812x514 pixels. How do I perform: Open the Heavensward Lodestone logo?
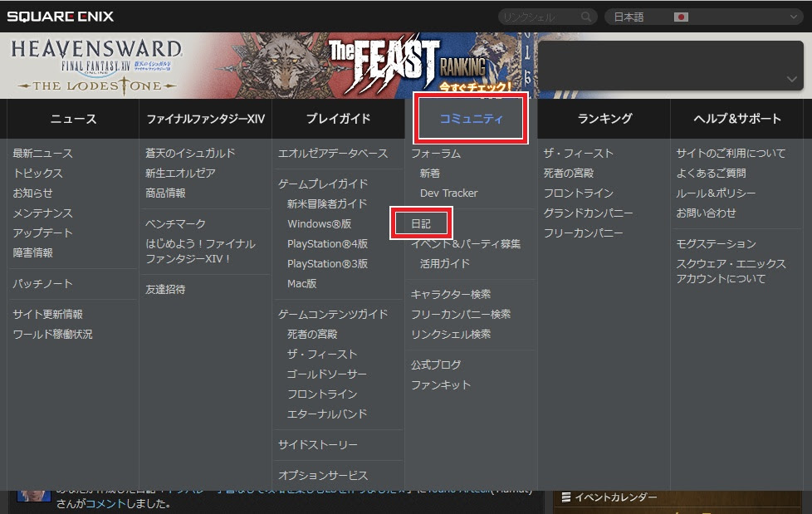pyautogui.click(x=97, y=66)
